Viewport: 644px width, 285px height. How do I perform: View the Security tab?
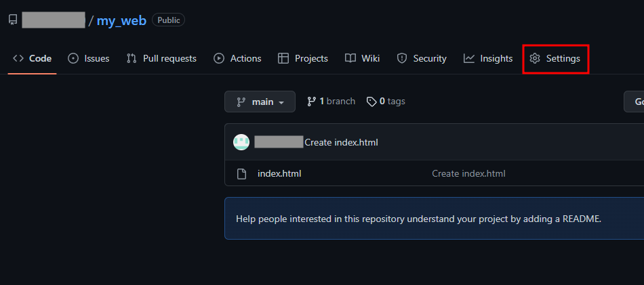422,59
